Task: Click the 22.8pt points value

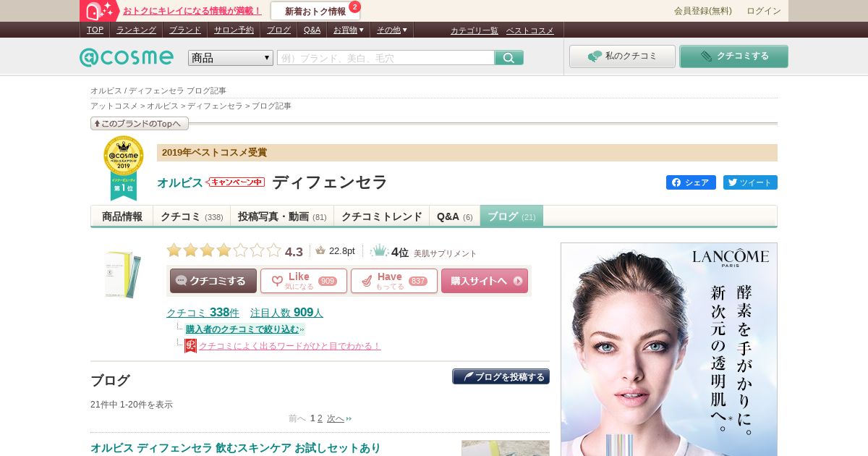Action: click(341, 251)
